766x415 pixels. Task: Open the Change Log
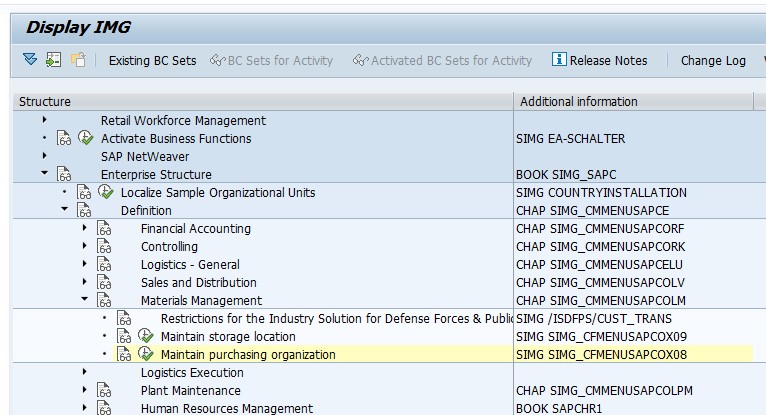pos(713,61)
